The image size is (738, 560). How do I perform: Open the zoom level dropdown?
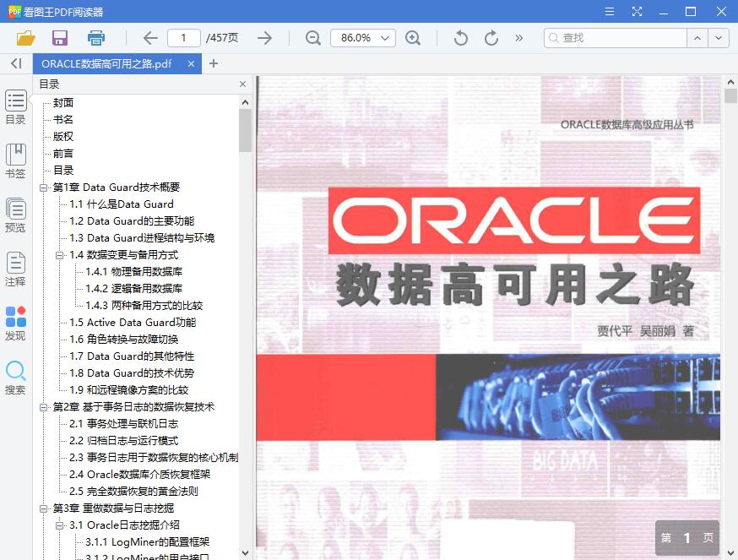click(x=385, y=38)
